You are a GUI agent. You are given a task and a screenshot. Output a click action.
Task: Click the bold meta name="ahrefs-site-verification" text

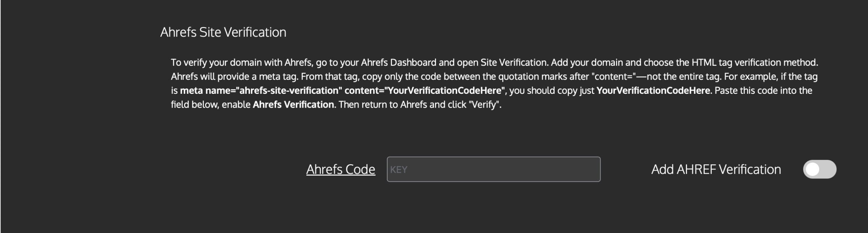click(x=259, y=91)
